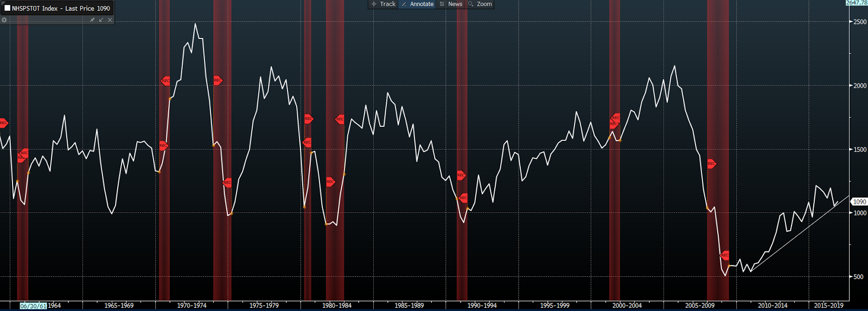Click the REC marker at the 2009 bottom
868x311 pixels.
point(724,255)
